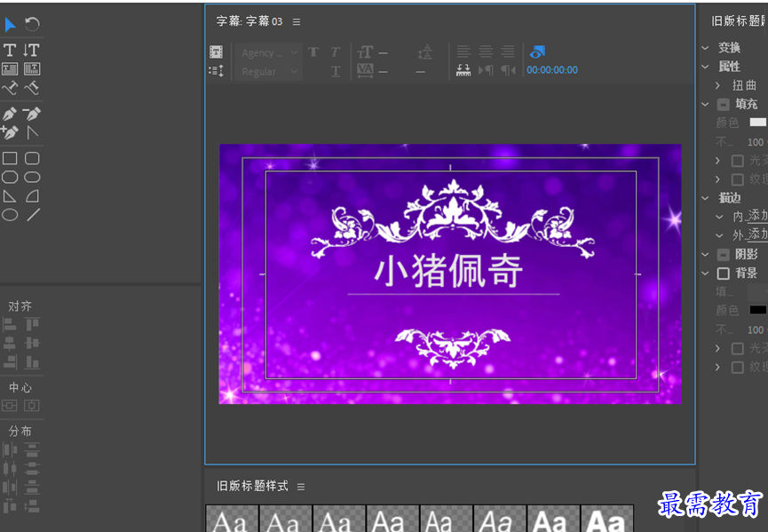Select the Add Anchor Point tool

coord(10,132)
